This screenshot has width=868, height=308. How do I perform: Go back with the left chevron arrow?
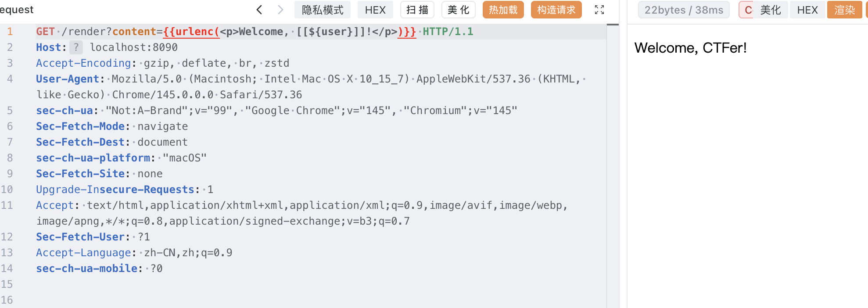click(x=259, y=10)
